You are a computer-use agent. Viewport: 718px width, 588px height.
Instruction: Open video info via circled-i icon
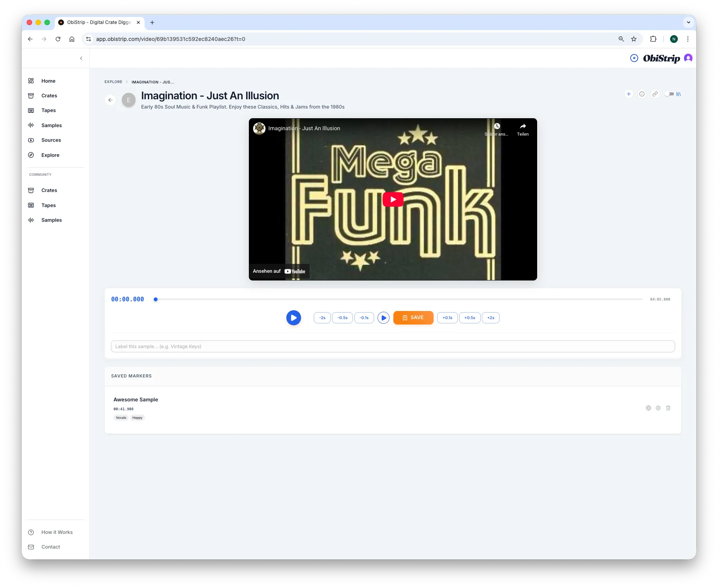[642, 94]
